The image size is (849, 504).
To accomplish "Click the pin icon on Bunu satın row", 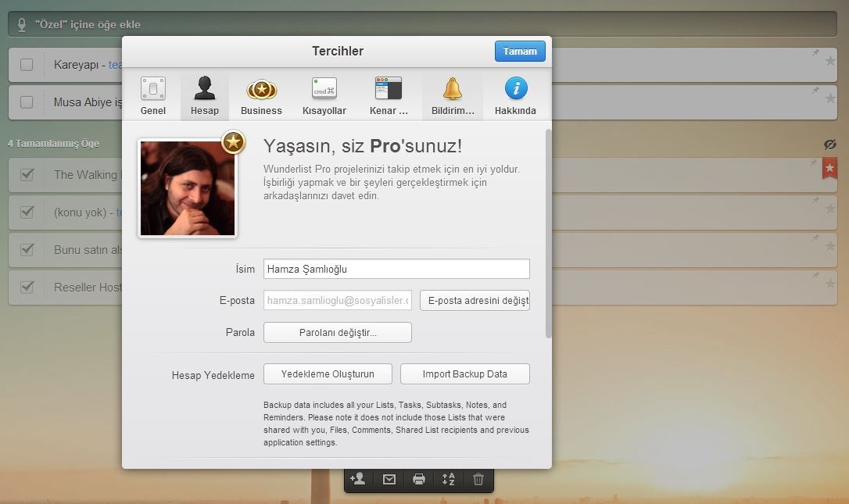I will [815, 238].
